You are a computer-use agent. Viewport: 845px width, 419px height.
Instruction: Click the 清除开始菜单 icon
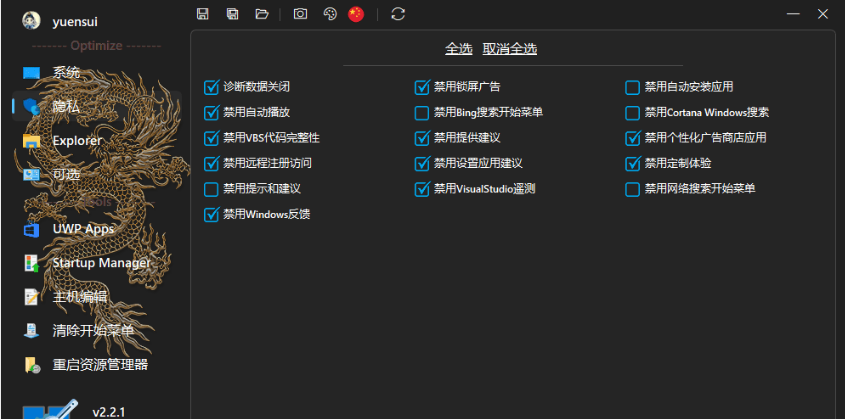31,331
